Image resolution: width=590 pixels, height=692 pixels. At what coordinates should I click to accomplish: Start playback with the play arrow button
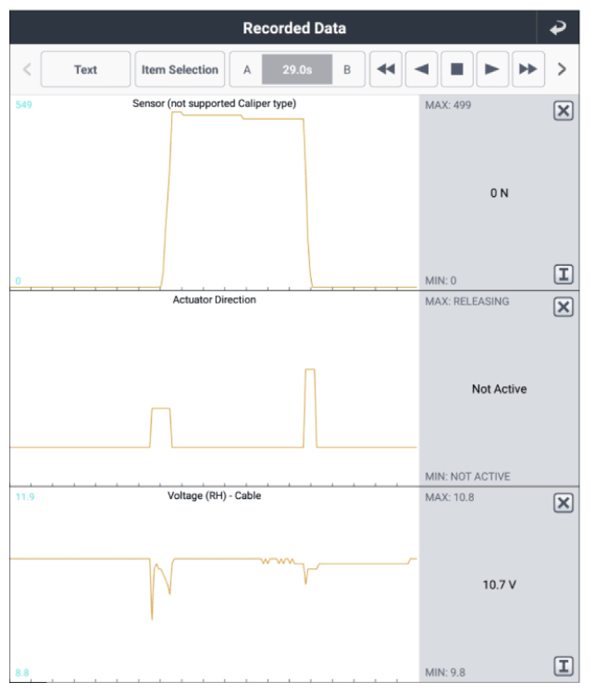click(492, 69)
